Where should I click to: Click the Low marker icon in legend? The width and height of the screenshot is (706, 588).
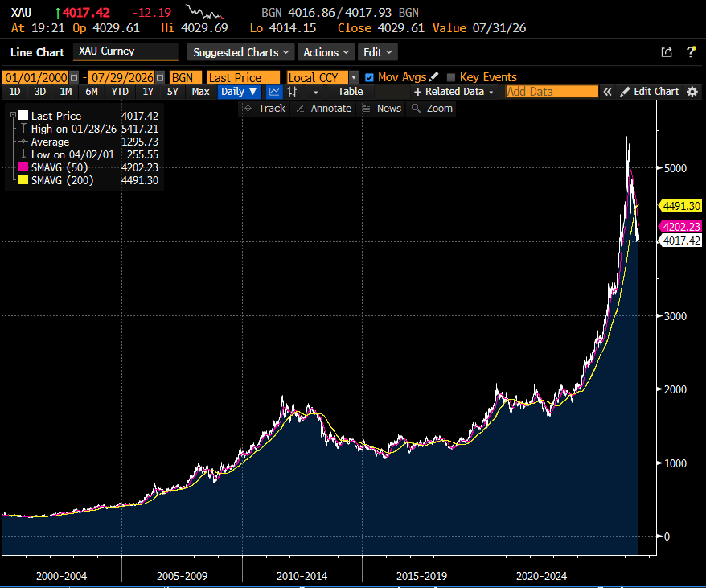click(x=24, y=154)
